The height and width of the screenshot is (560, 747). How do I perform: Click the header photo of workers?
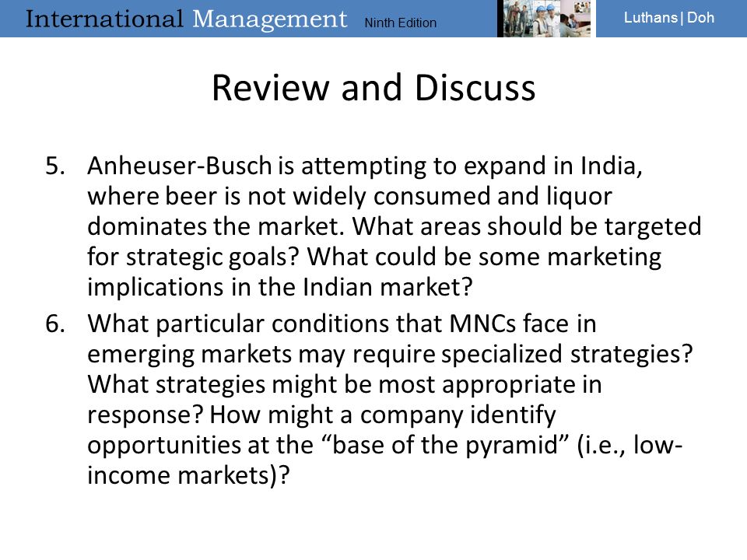click(x=546, y=19)
